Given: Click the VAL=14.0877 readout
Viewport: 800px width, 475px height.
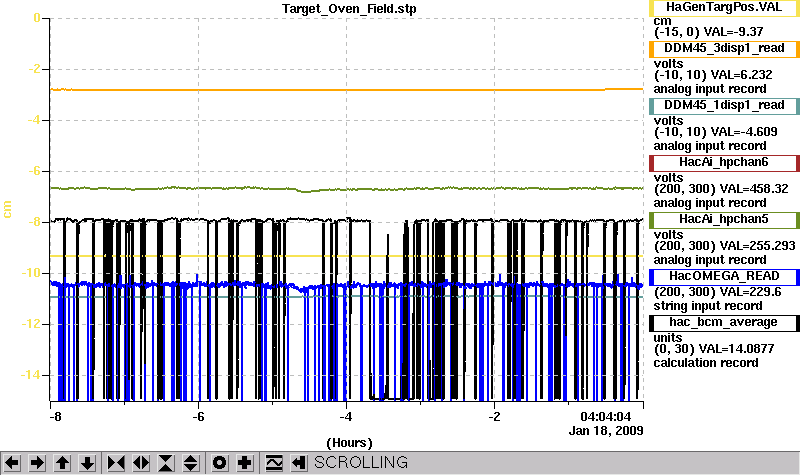Looking at the screenshot, I should tap(736, 349).
